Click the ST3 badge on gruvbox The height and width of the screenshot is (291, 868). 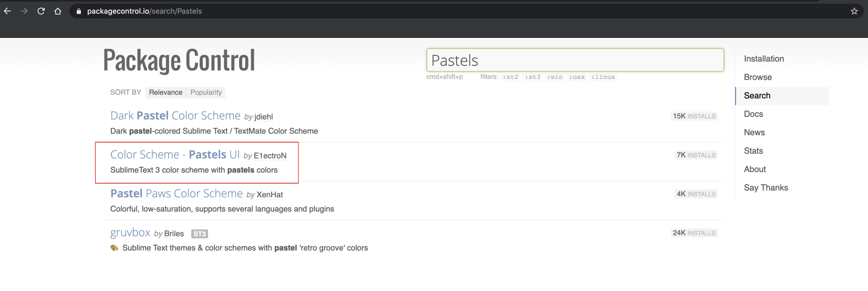200,234
